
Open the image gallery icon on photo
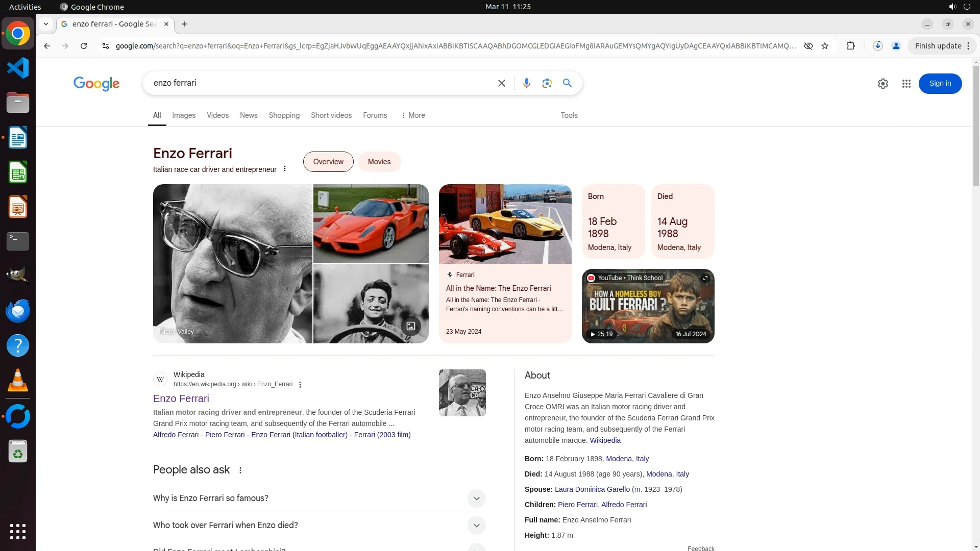410,326
